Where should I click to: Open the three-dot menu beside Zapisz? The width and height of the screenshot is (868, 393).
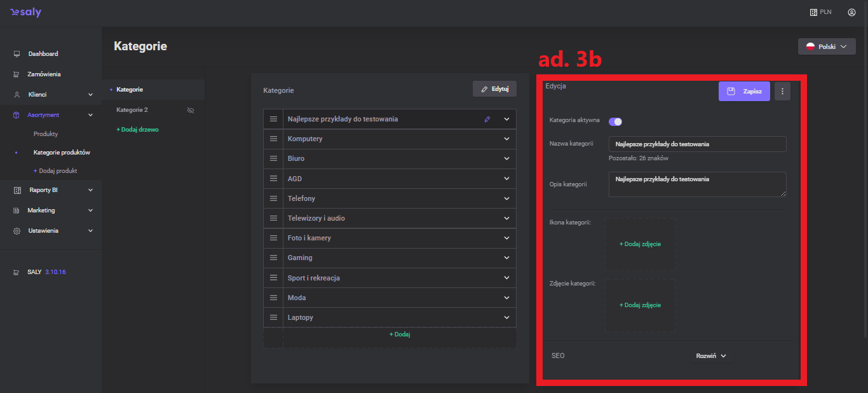[782, 92]
